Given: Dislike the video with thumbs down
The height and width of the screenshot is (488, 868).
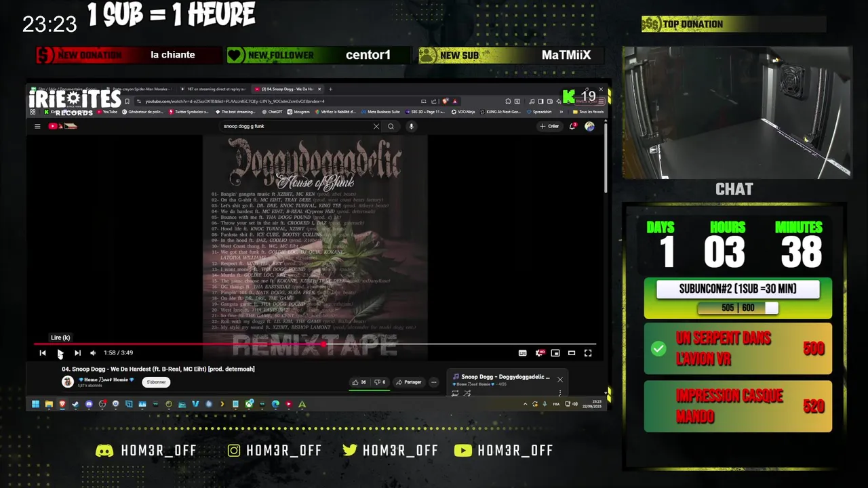Looking at the screenshot, I should coord(380,382).
